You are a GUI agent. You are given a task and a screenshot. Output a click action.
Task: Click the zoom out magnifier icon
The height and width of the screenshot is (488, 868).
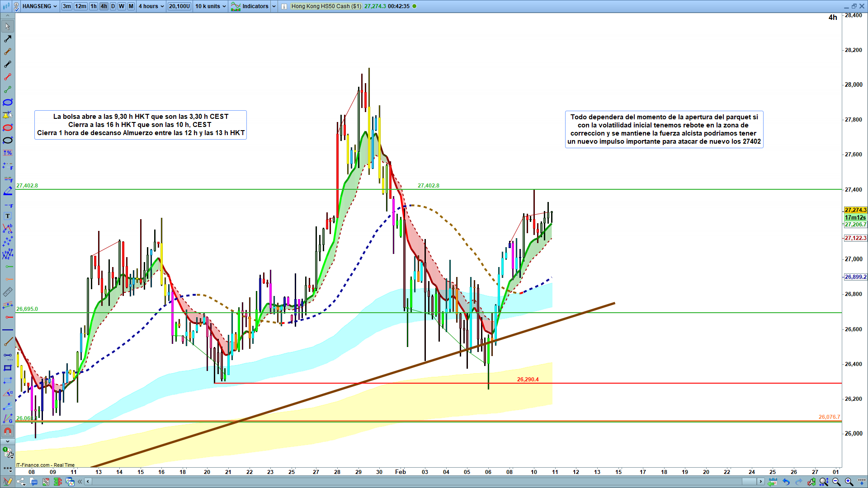[836, 482]
